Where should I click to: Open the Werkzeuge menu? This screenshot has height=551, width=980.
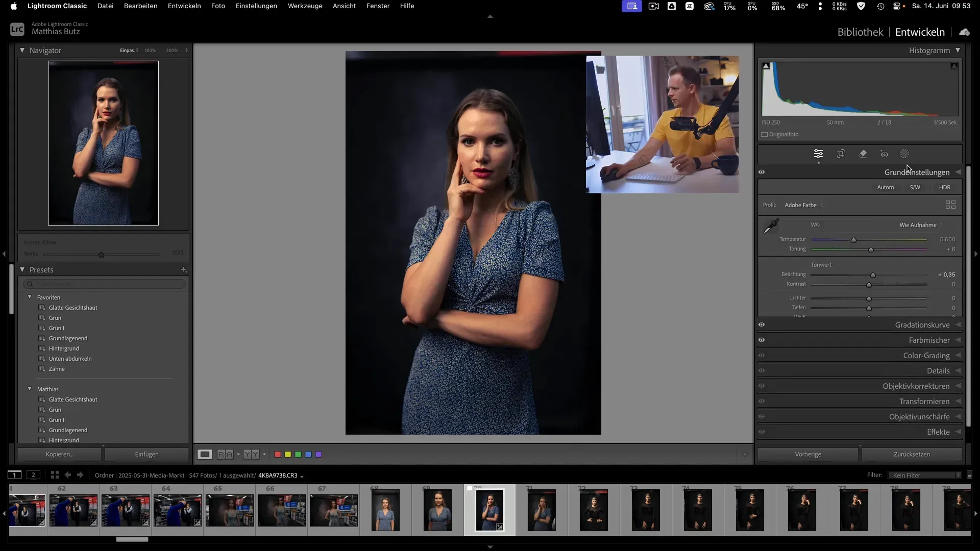(305, 6)
